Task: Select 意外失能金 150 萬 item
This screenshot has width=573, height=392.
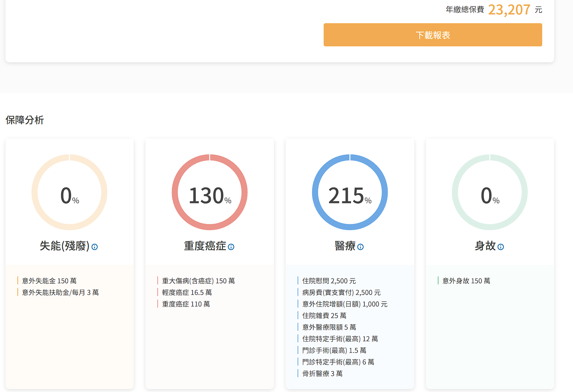Action: [x=49, y=281]
